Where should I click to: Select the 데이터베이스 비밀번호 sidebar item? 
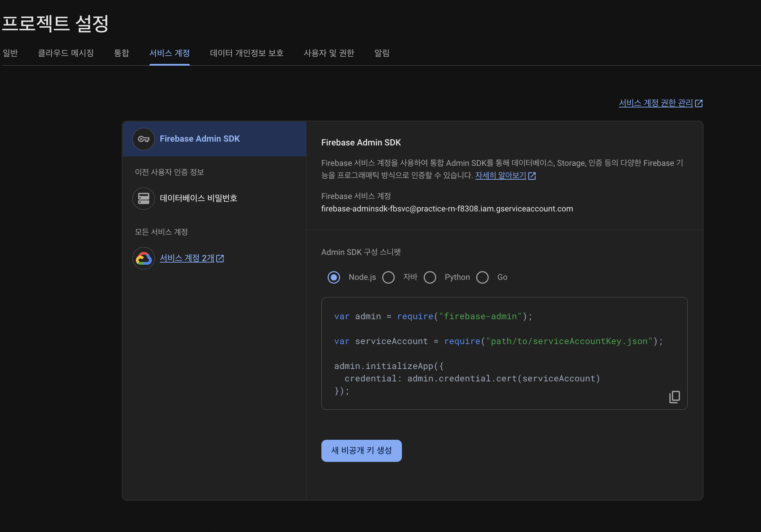coord(198,198)
